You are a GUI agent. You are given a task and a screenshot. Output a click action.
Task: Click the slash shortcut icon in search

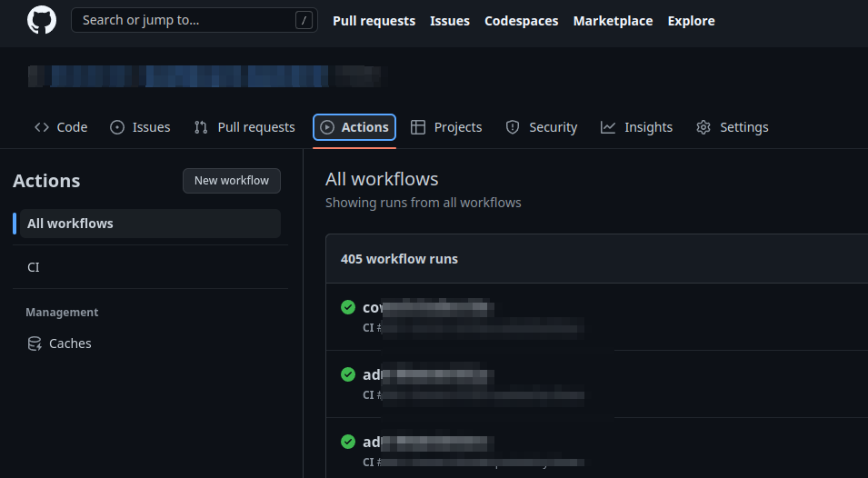pyautogui.click(x=304, y=21)
